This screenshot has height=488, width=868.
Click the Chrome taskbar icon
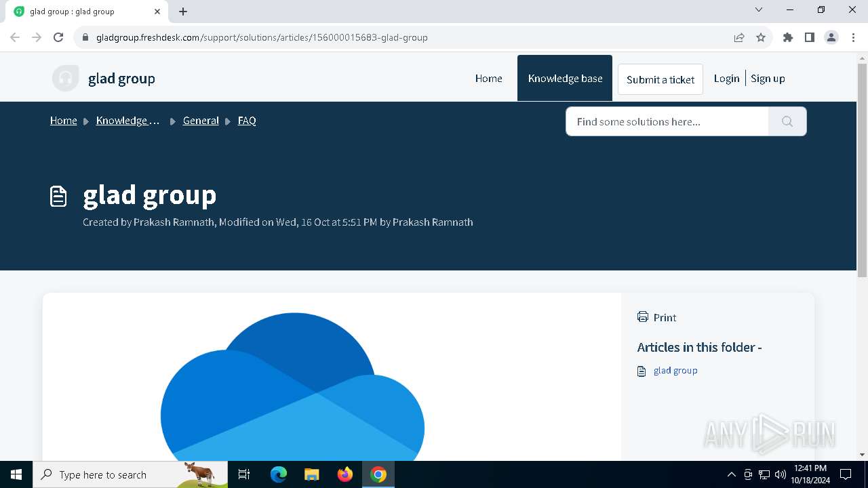pyautogui.click(x=378, y=474)
